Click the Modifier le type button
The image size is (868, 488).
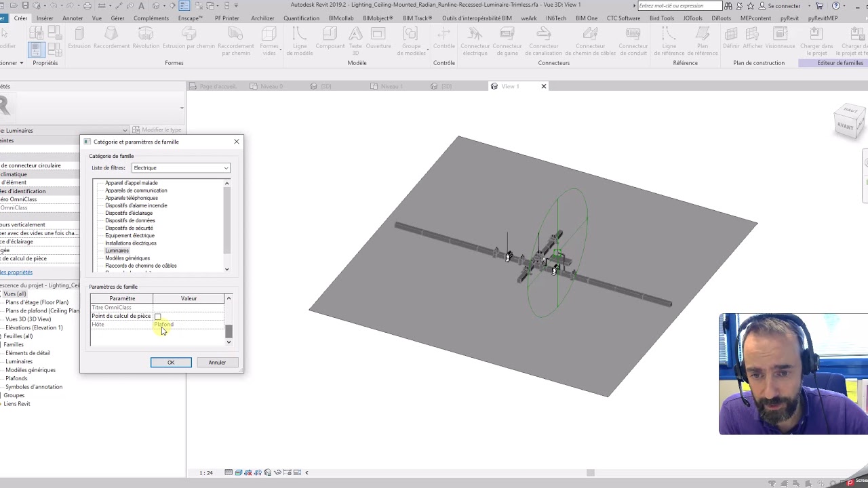(x=157, y=130)
